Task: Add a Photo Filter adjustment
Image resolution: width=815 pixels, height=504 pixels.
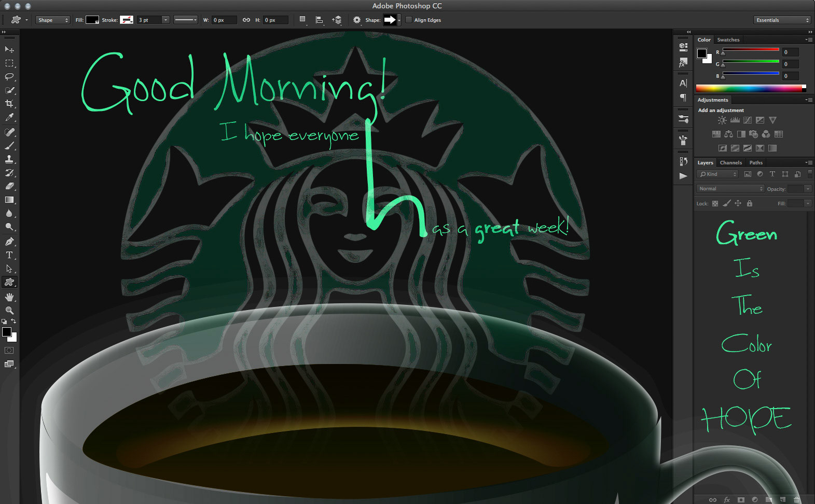Action: click(753, 134)
